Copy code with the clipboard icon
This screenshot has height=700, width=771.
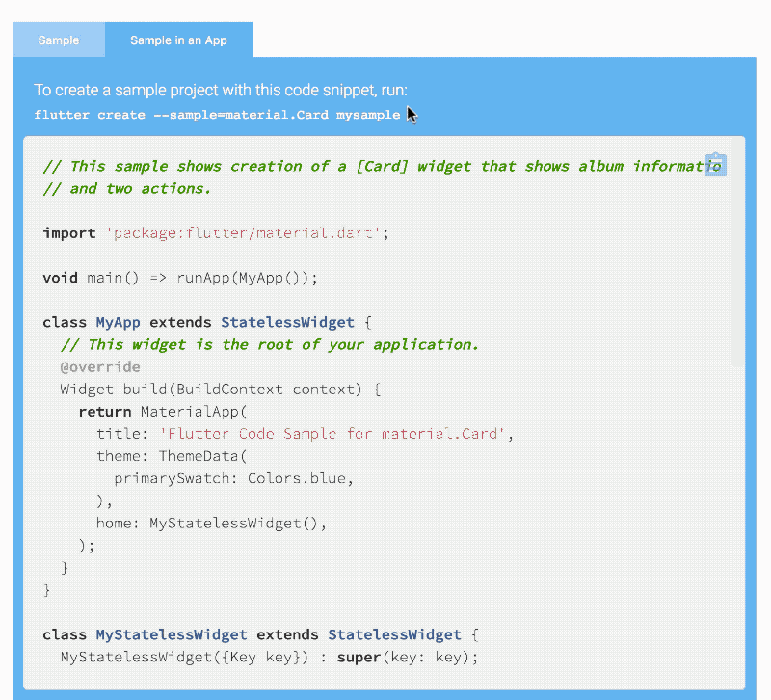click(x=715, y=165)
